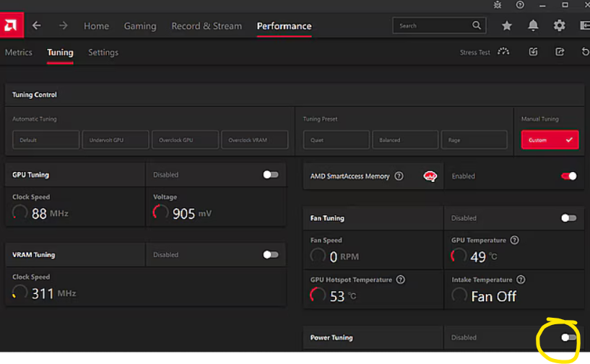This screenshot has height=364, width=590.
Task: Go back with the left arrow
Action: 37,26
